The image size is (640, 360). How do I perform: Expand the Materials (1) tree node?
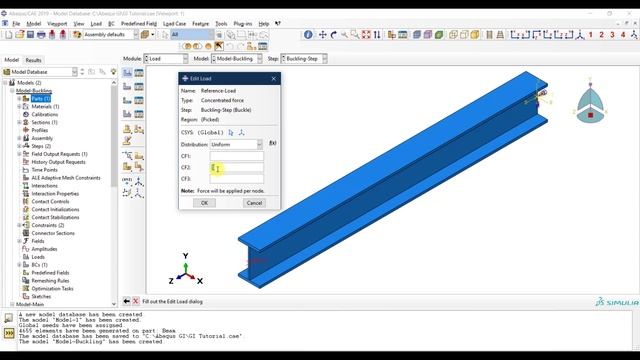[x=19, y=107]
